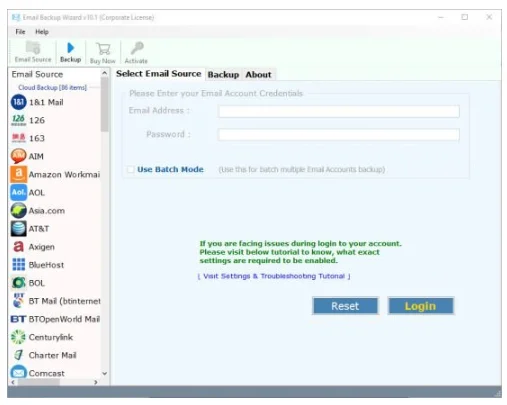507x405 pixels.
Task: Choose the BOL source icon
Action: 19,283
